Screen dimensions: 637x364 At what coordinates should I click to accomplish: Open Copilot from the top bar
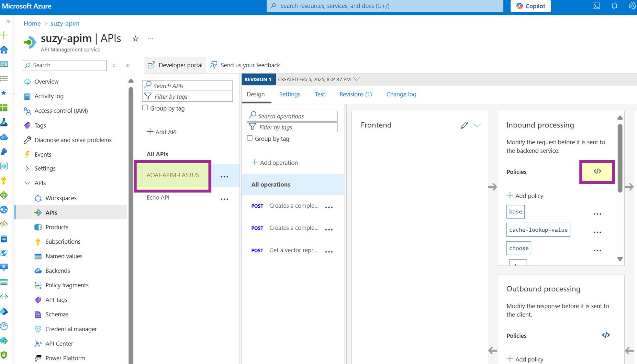pos(531,6)
